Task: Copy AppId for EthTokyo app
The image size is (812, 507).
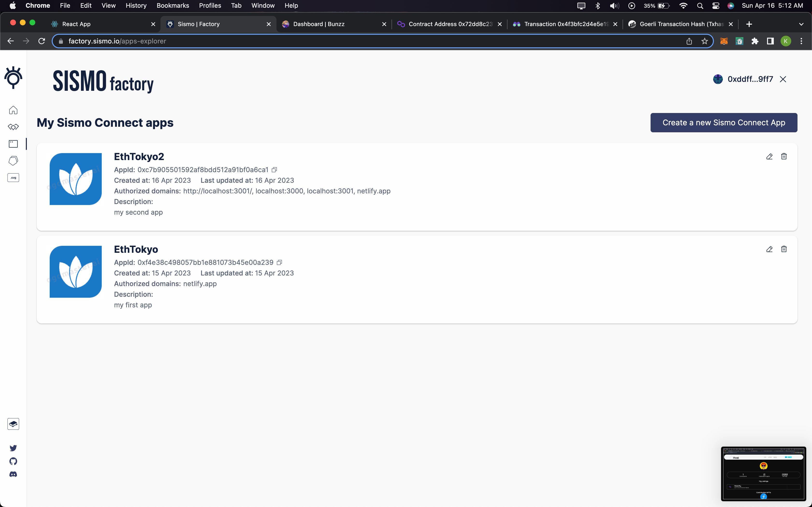Action: click(x=279, y=262)
